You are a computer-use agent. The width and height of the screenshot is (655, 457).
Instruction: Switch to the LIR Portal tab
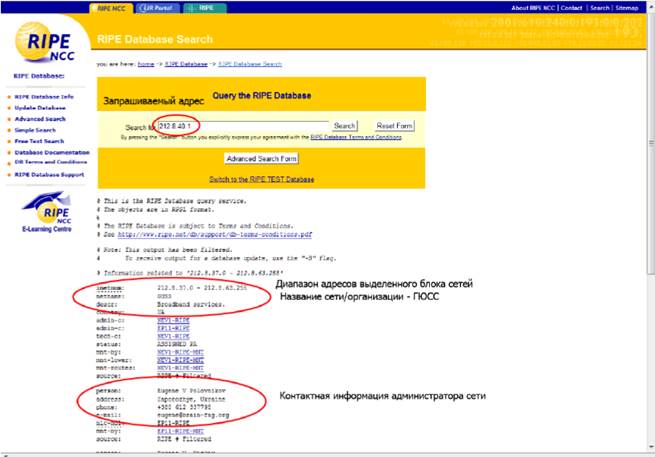coord(158,8)
